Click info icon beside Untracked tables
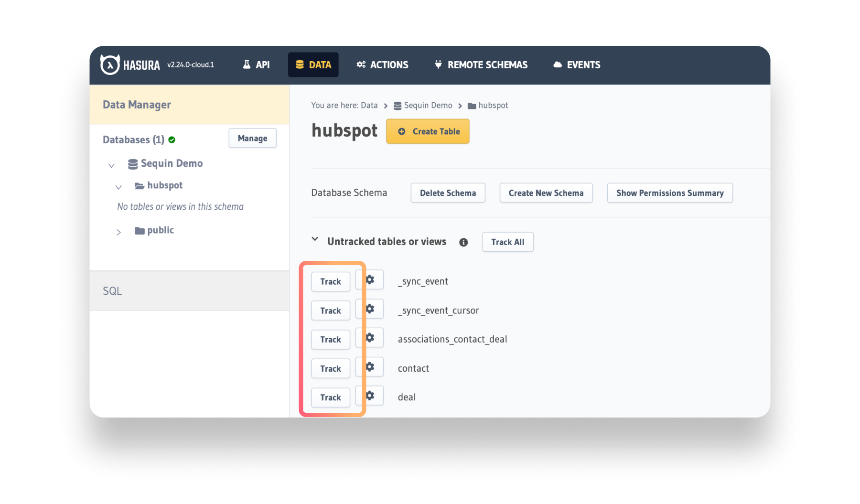This screenshot has width=860, height=504. click(x=463, y=242)
